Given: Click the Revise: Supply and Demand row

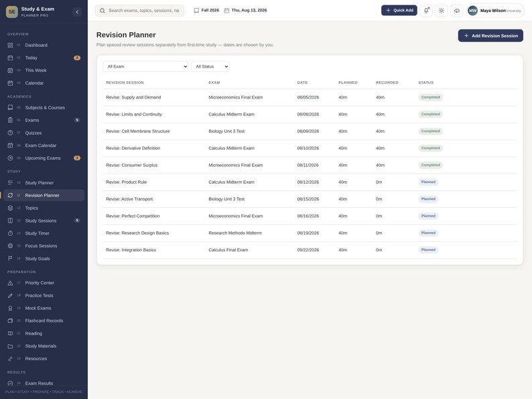Looking at the screenshot, I should [310, 97].
